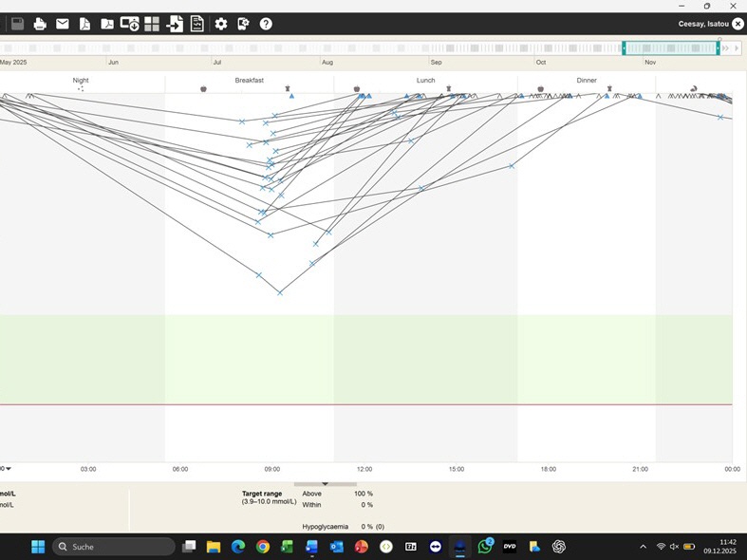
Task: Select the Breakfast time block header
Action: pos(249,81)
